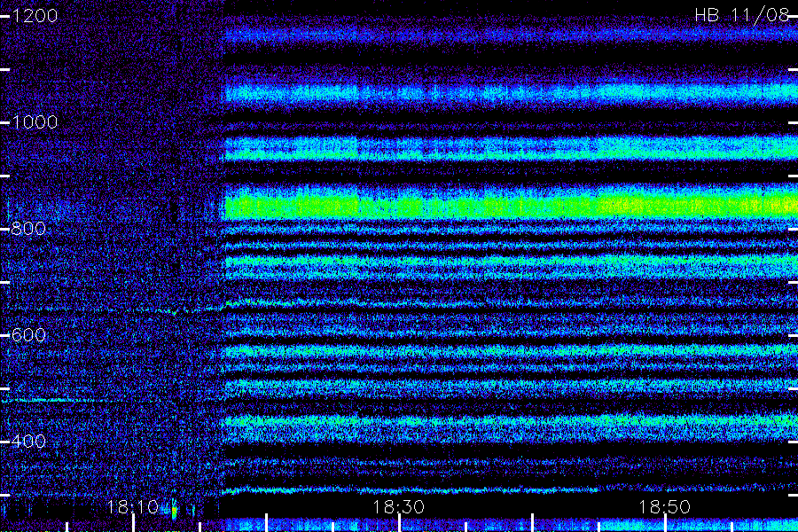Click the 800 frequency axis label
Viewport: 798px width, 532px height.
coord(28,229)
